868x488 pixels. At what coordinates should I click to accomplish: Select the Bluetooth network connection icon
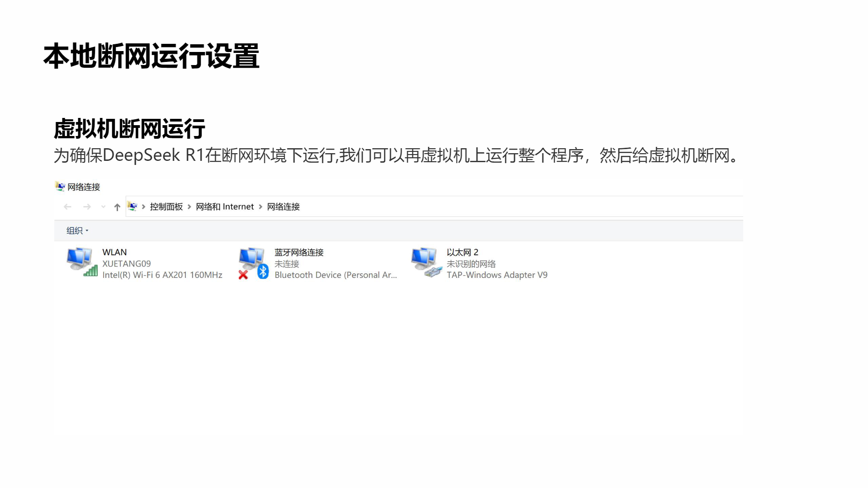click(x=254, y=263)
